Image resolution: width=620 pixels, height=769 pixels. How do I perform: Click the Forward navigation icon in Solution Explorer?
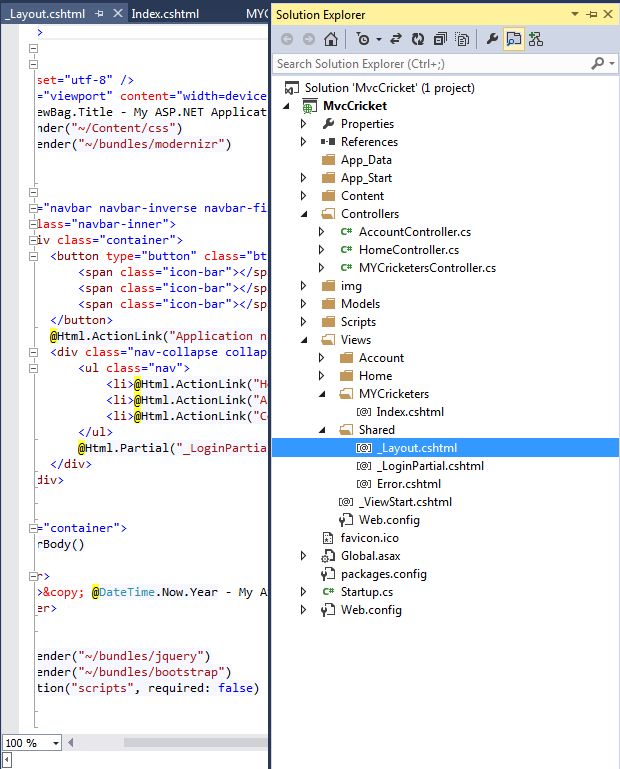click(x=309, y=39)
